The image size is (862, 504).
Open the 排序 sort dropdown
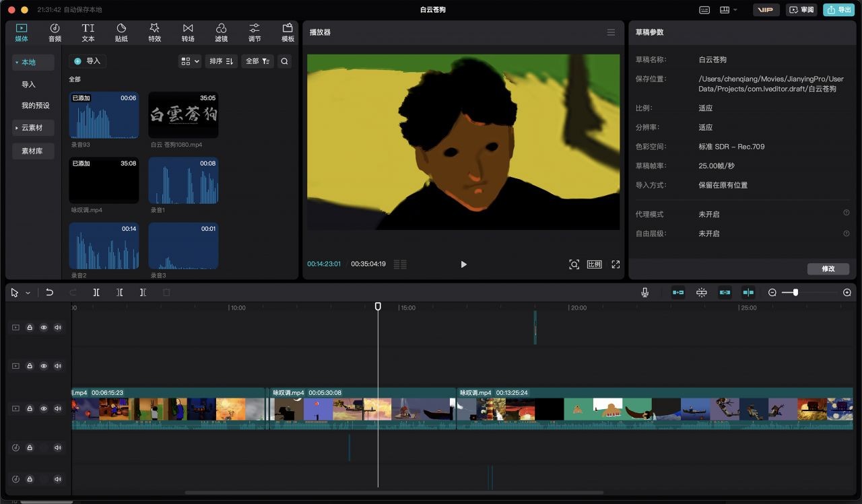221,61
